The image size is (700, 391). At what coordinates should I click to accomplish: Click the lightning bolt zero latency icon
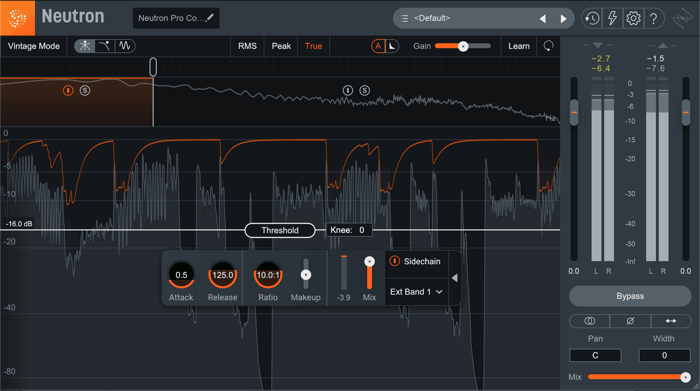(x=612, y=18)
